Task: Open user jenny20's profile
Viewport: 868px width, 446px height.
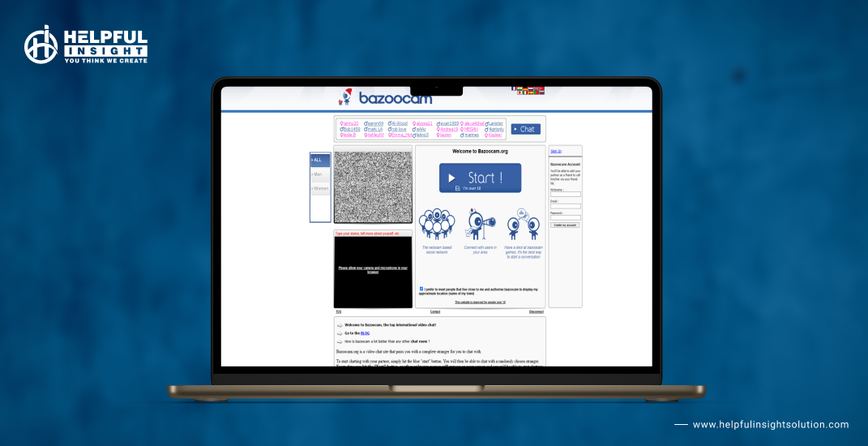Action: (x=351, y=123)
